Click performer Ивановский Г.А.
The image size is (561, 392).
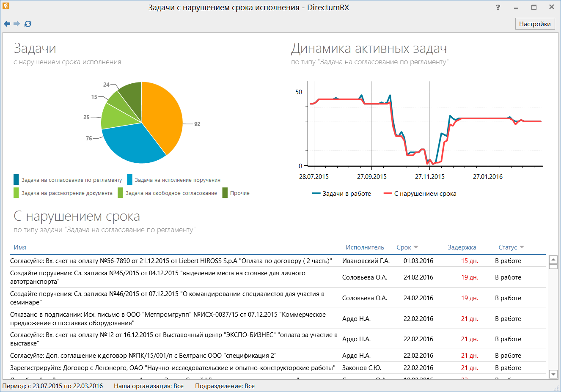click(x=366, y=261)
